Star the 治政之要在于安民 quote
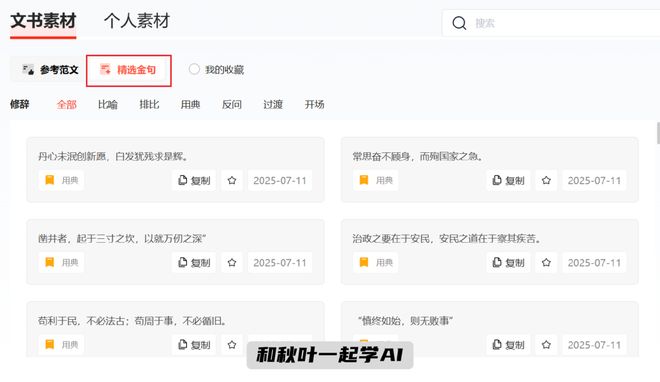The width and height of the screenshot is (660, 382). click(546, 263)
